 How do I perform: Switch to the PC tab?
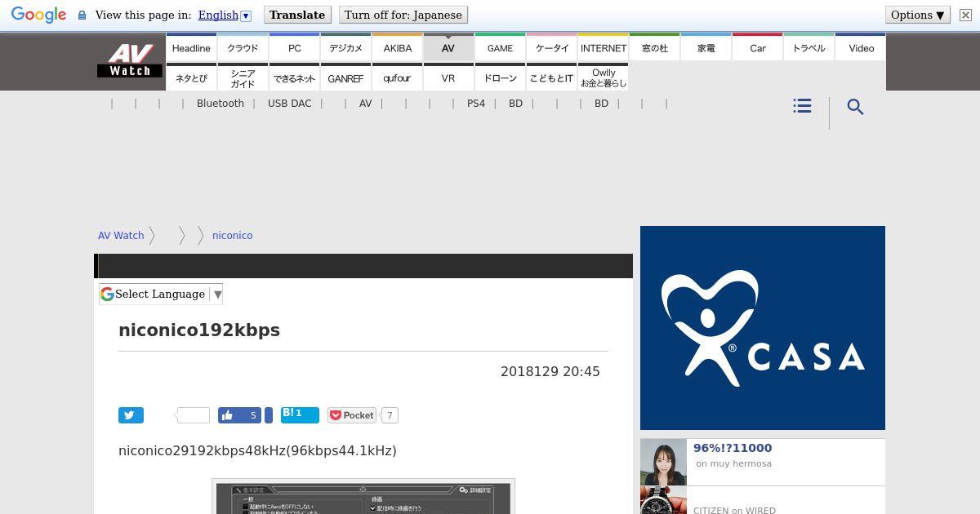point(294,47)
